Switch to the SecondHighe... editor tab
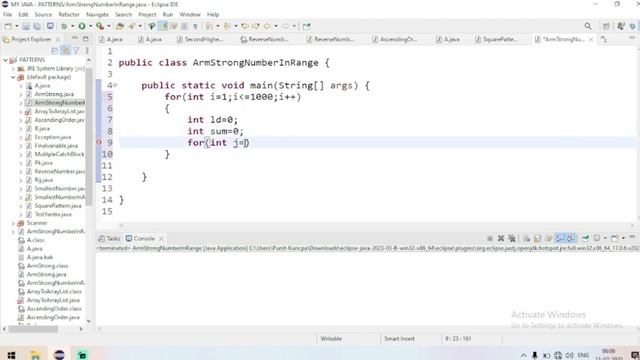The image size is (640, 360). click(x=200, y=39)
